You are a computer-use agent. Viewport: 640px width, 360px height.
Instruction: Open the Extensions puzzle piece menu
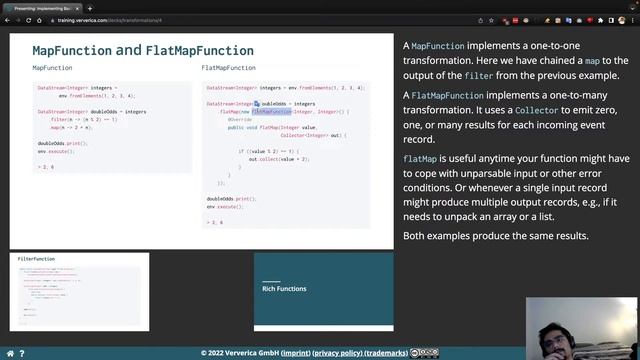[600, 20]
